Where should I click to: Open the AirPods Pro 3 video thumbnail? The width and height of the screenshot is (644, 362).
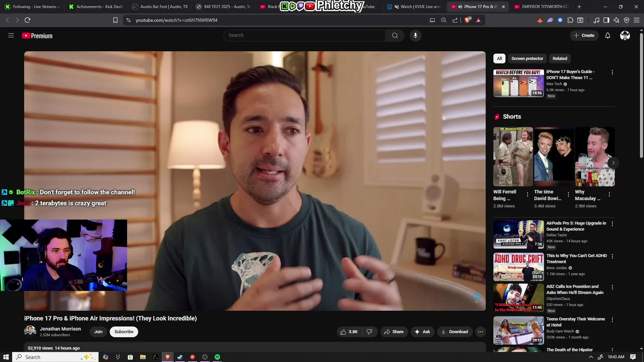click(x=518, y=234)
